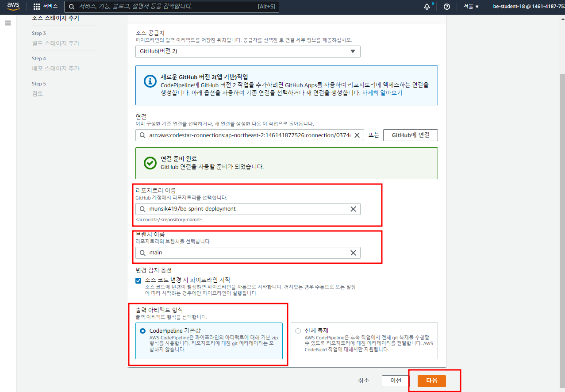Click the branch name main field
Screen dimensions: 565x392
point(248,253)
